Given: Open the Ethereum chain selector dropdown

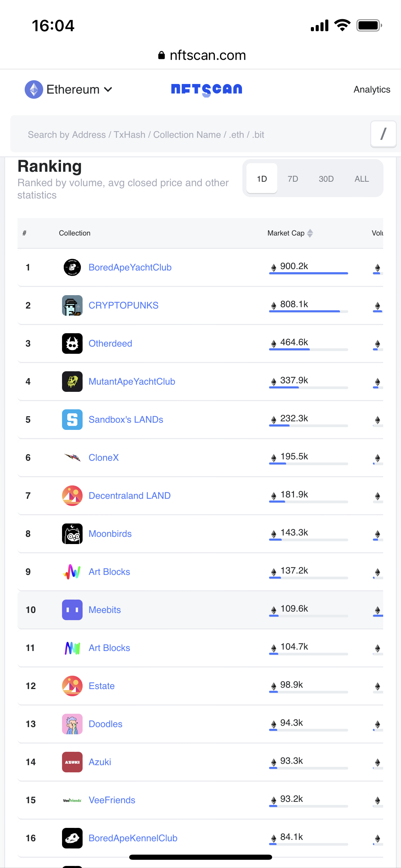Looking at the screenshot, I should pyautogui.click(x=69, y=90).
